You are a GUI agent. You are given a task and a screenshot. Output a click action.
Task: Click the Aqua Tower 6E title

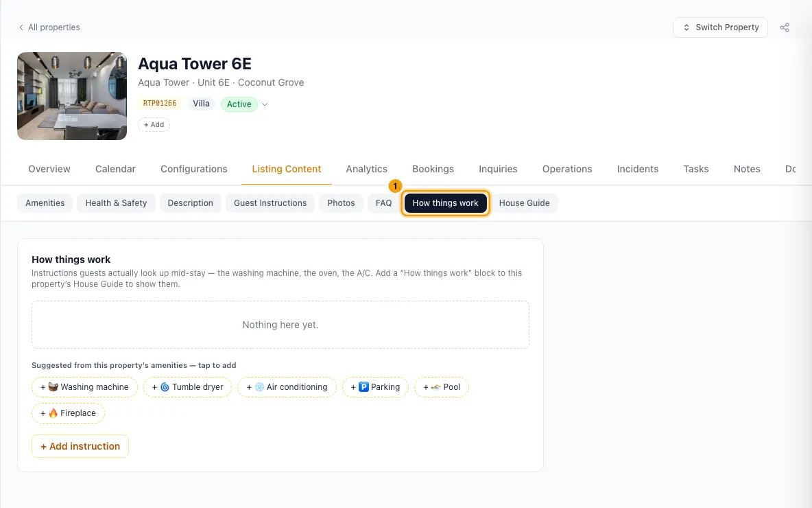click(x=195, y=64)
